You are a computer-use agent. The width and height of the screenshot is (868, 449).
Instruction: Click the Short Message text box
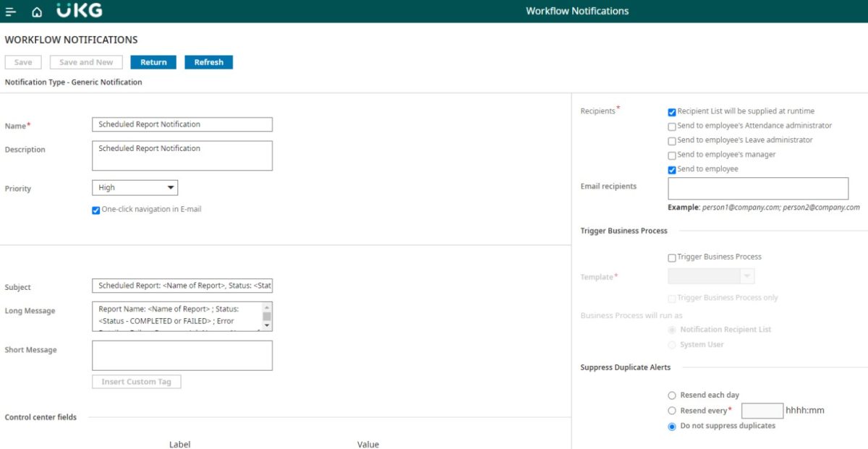click(182, 355)
